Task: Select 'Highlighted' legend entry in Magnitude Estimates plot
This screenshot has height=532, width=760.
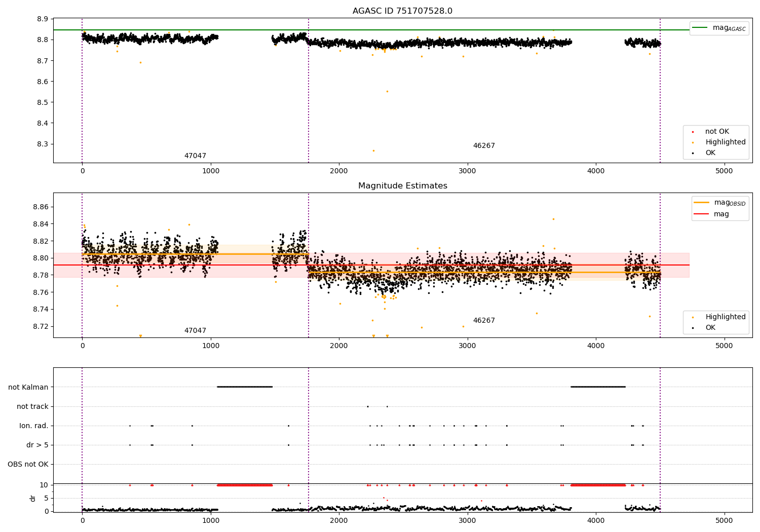Action: (x=726, y=317)
